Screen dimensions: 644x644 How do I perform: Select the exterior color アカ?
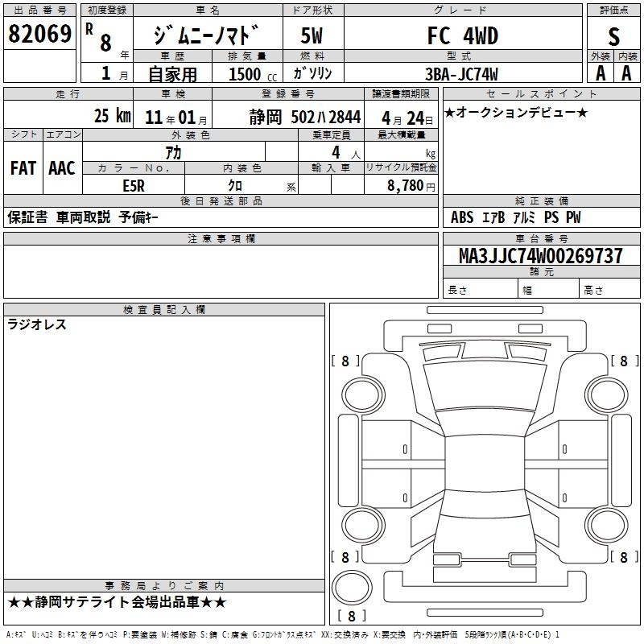point(173,151)
